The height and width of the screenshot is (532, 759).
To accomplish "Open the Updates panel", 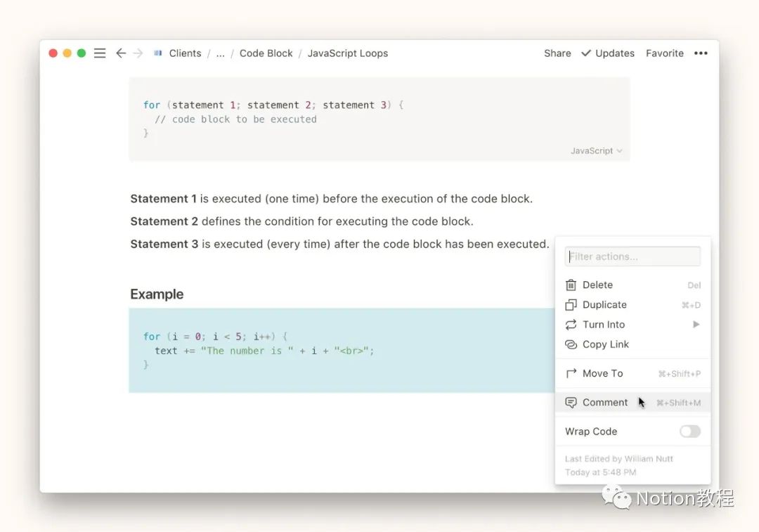I will [607, 53].
